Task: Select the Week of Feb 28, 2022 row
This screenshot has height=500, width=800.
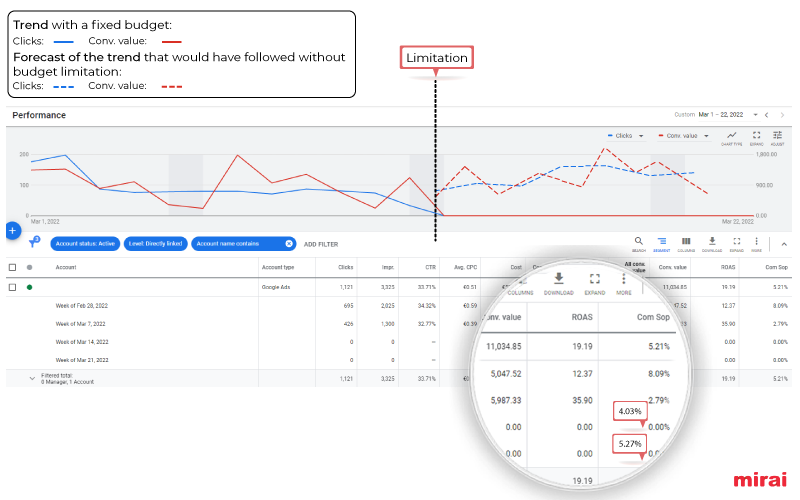Action: tap(82, 306)
